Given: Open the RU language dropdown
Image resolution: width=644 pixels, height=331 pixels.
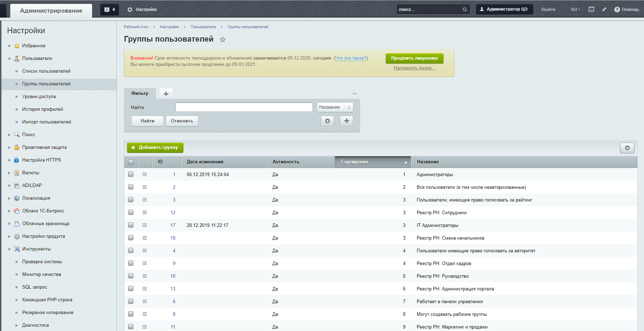Looking at the screenshot, I should point(575,10).
